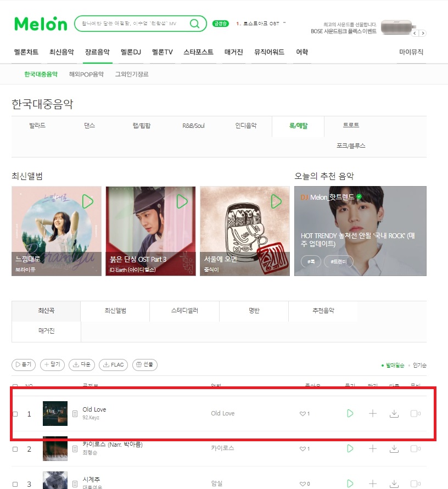The height and width of the screenshot is (489, 448).
Task: Play the 서울에 오면 album
Action: click(276, 201)
